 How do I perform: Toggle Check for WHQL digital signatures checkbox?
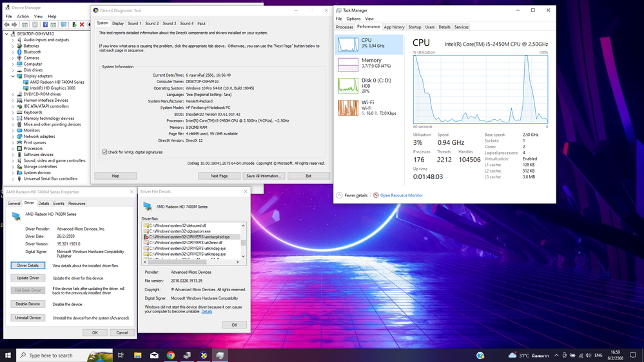pyautogui.click(x=104, y=152)
